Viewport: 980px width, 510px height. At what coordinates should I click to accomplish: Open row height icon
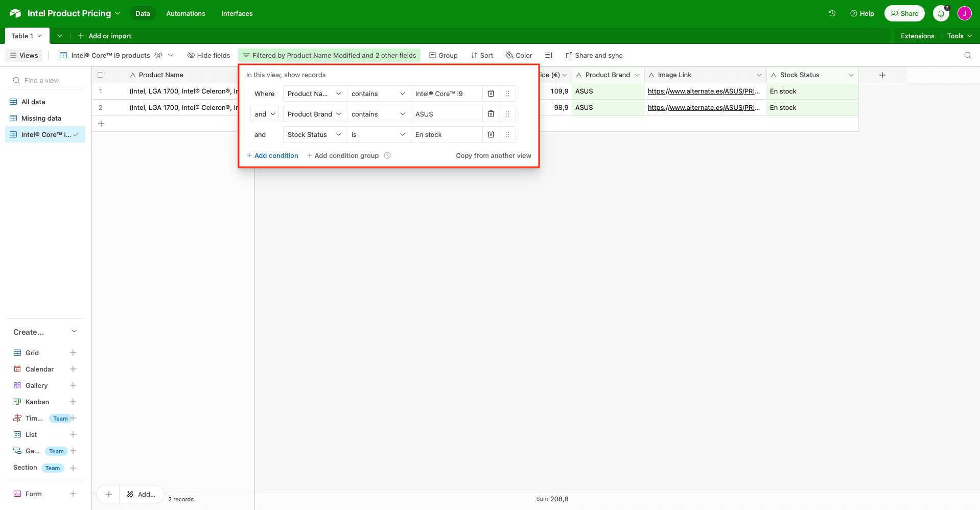point(549,55)
